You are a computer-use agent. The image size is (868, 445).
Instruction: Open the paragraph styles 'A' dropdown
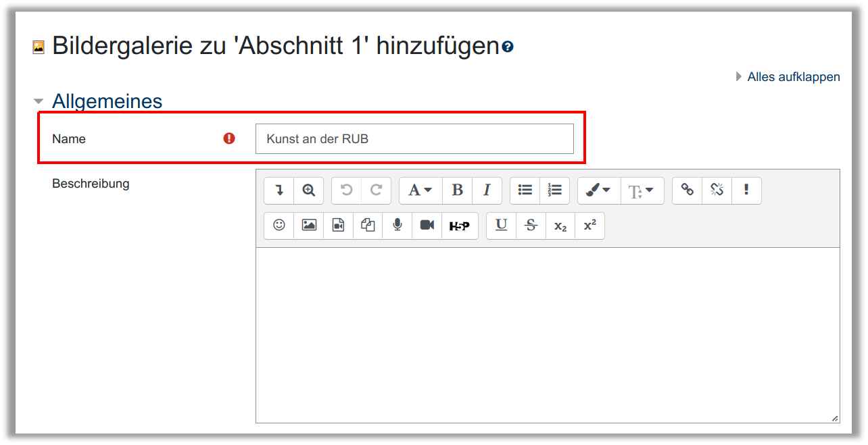pyautogui.click(x=420, y=190)
